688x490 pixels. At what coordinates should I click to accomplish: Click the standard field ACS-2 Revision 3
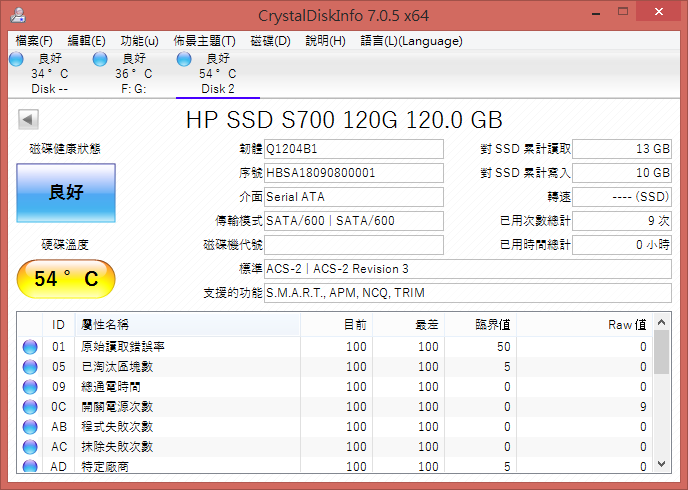(x=468, y=269)
